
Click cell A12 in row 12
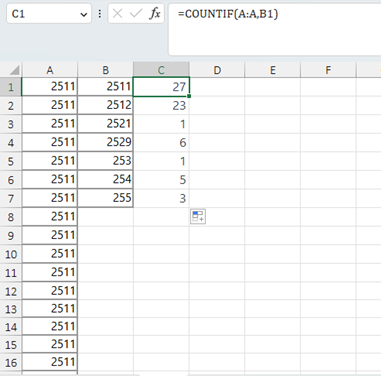[x=50, y=291]
